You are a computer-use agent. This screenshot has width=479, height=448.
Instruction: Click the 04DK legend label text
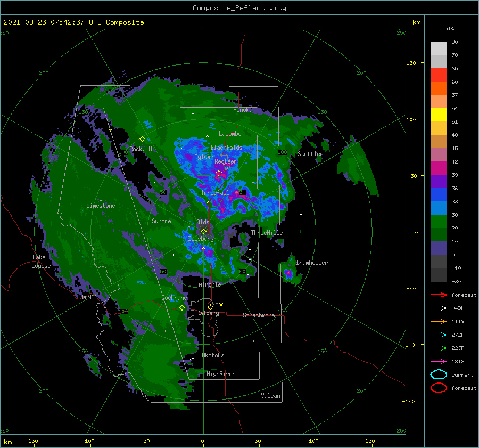click(458, 308)
